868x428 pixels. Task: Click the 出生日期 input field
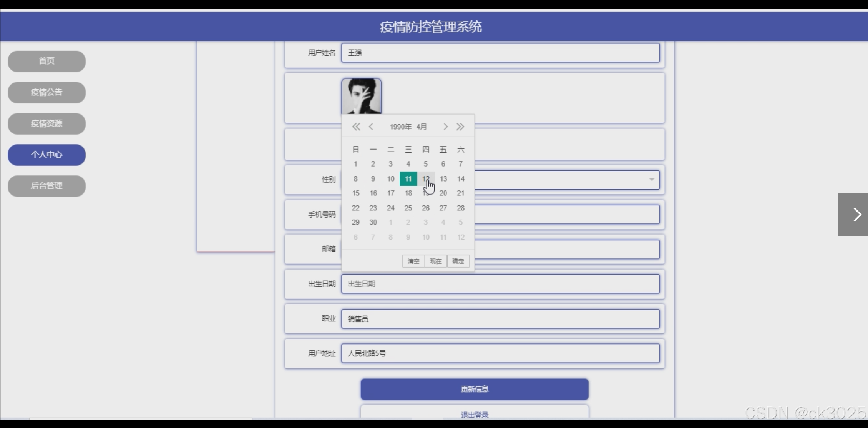click(x=500, y=284)
